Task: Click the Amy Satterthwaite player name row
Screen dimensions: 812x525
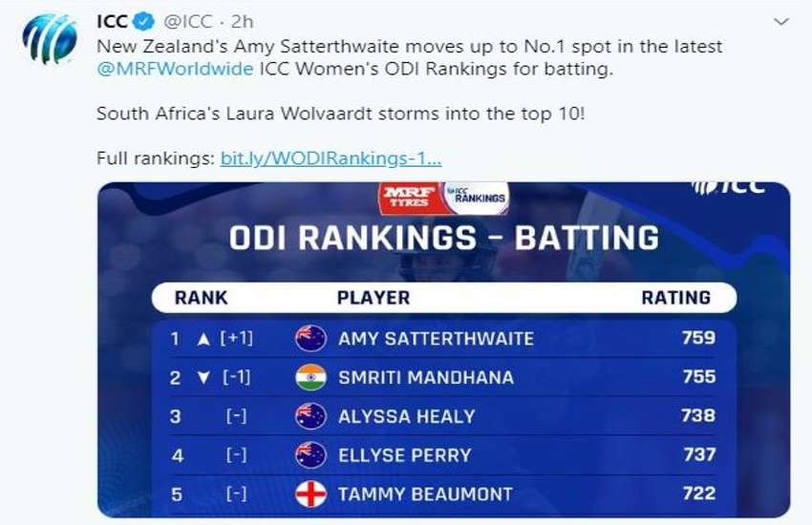Action: click(444, 338)
